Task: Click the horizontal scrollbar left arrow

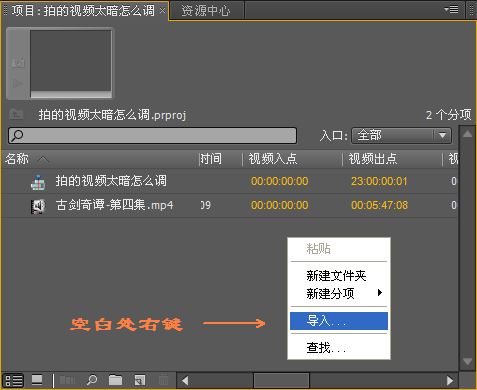Action: coord(185,380)
